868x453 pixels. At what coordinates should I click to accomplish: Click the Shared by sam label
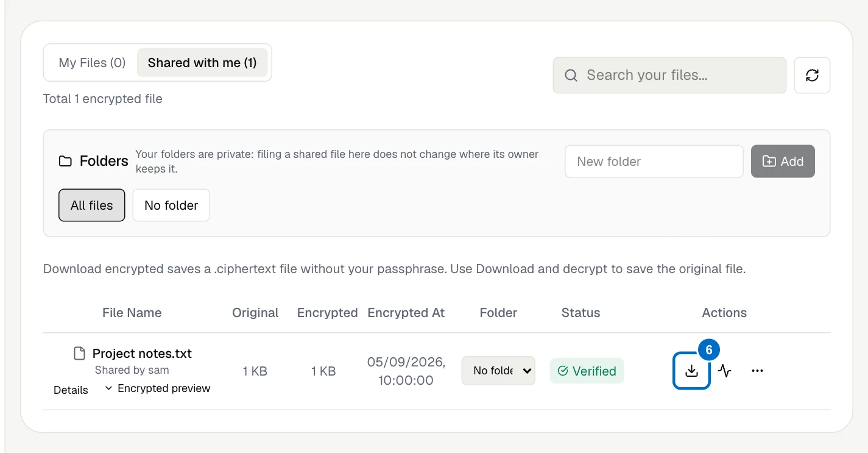pyautogui.click(x=132, y=370)
